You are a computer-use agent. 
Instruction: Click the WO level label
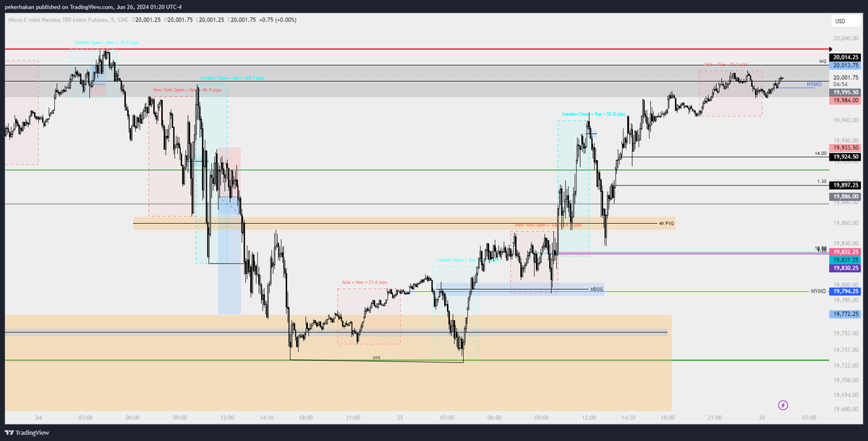coord(822,62)
